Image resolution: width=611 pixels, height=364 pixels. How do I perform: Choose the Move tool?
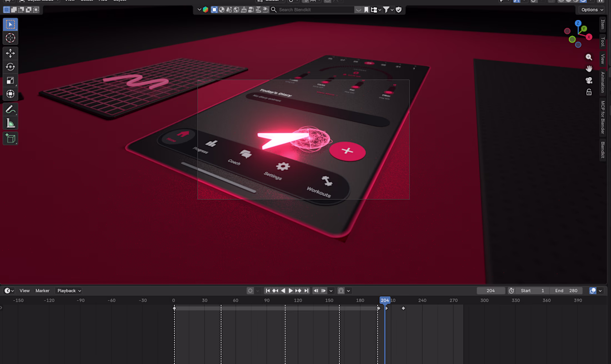point(11,53)
